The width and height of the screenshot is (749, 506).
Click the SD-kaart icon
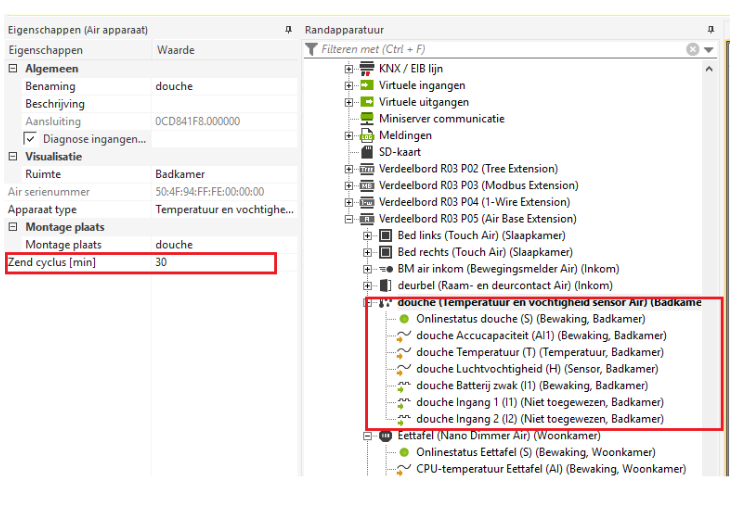pyautogui.click(x=367, y=152)
